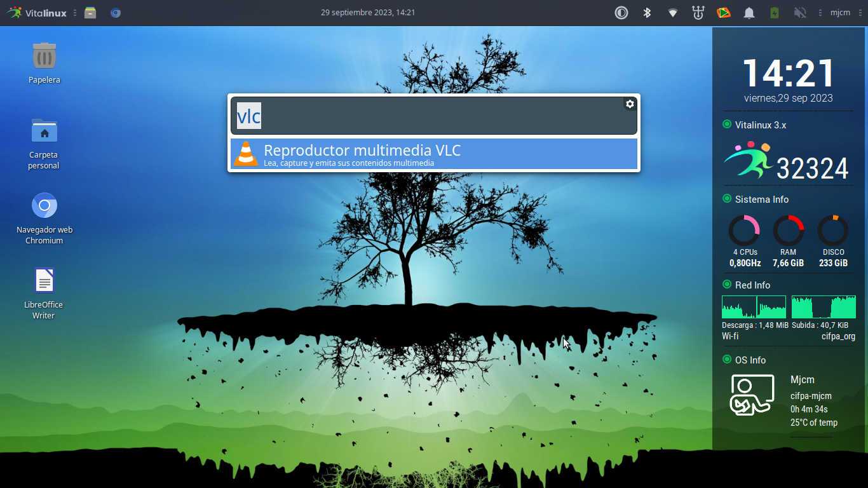Viewport: 868px width, 488px height.
Task: Open the battery power indicator
Action: [x=775, y=13]
